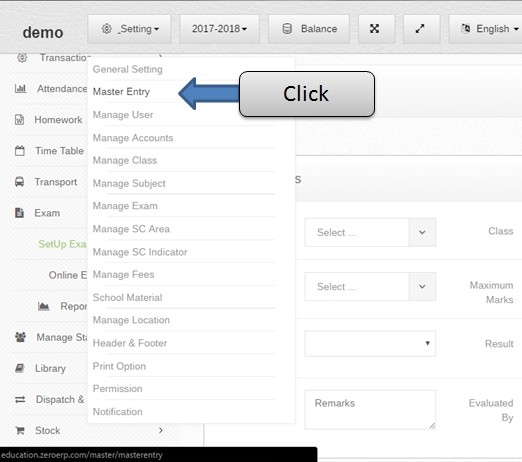
Task: Choose Print Option in settings menu
Action: [x=119, y=366]
